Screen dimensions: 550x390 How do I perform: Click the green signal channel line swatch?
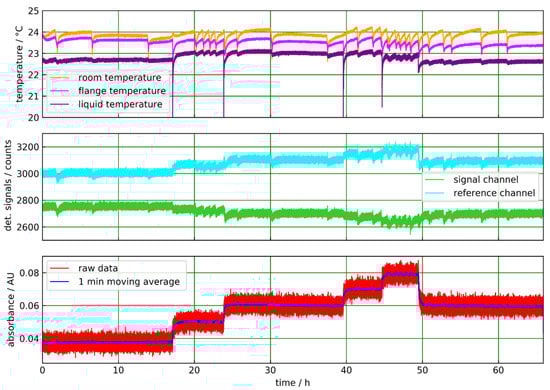[434, 180]
